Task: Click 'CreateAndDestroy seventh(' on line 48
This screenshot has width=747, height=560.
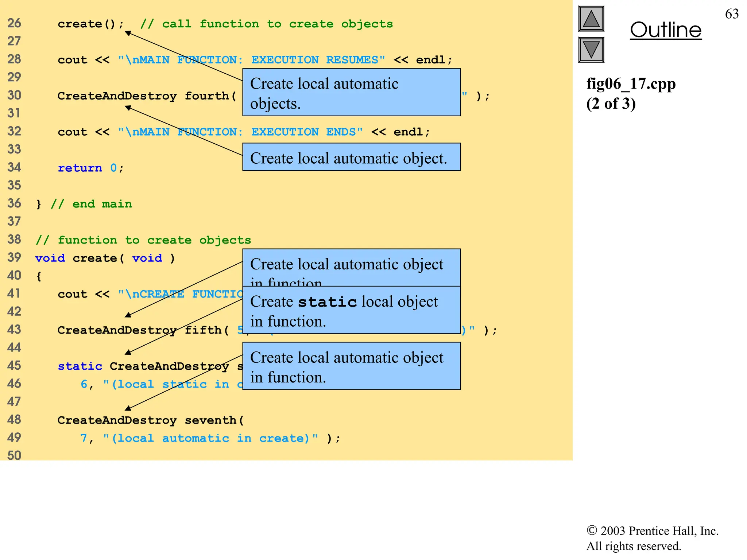Action: 150,420
